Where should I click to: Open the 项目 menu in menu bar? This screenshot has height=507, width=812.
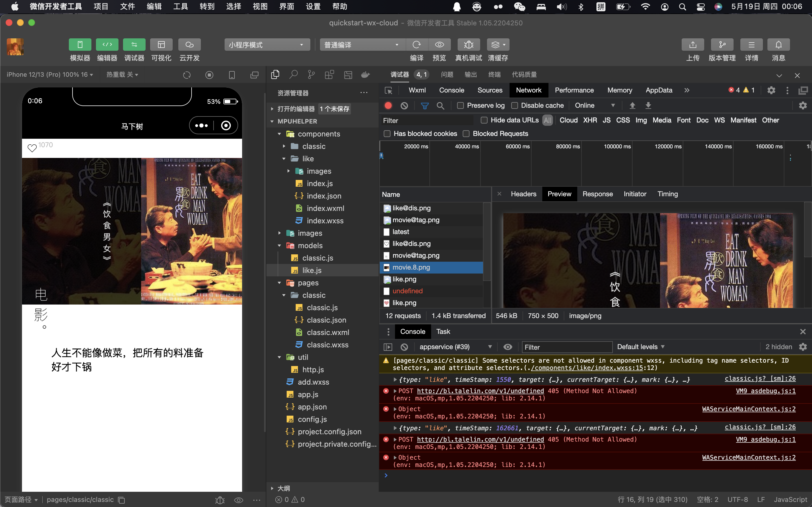[101, 6]
